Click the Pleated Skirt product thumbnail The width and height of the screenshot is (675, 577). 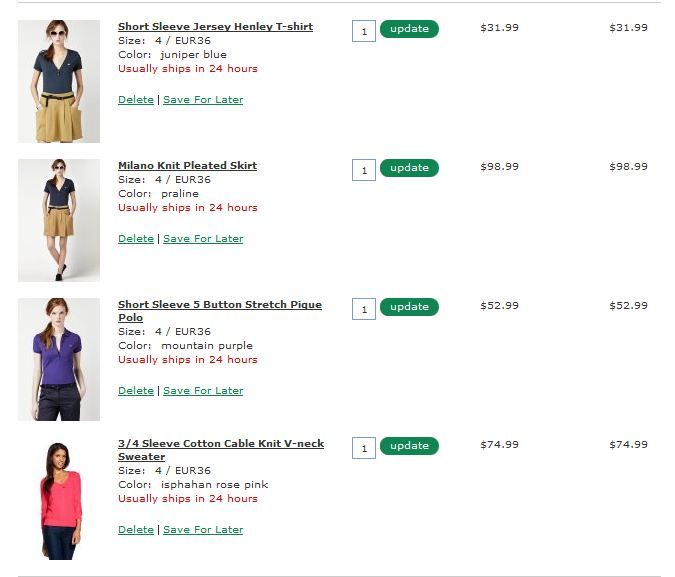(x=59, y=220)
